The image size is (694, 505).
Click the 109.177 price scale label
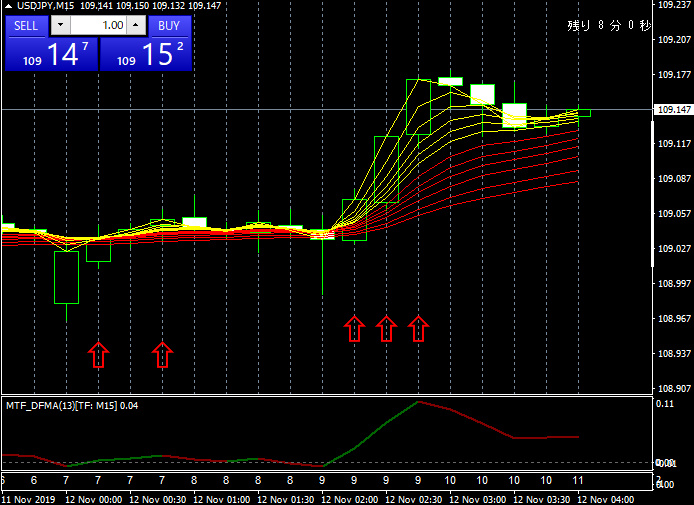pos(674,74)
